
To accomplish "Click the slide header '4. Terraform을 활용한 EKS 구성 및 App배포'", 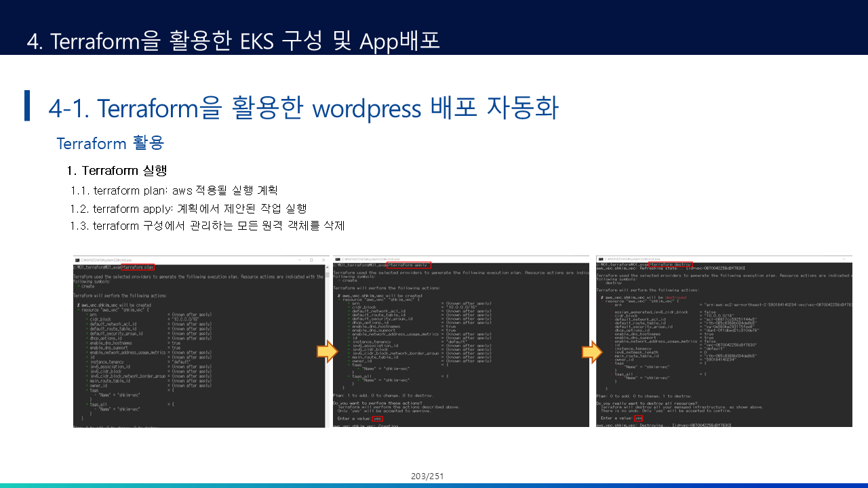I will [233, 41].
